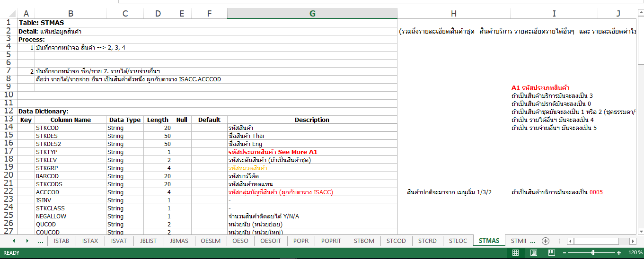The height and width of the screenshot is (259, 644).
Task: Show hidden sheet tabs via left ellipsis
Action: pos(40,241)
